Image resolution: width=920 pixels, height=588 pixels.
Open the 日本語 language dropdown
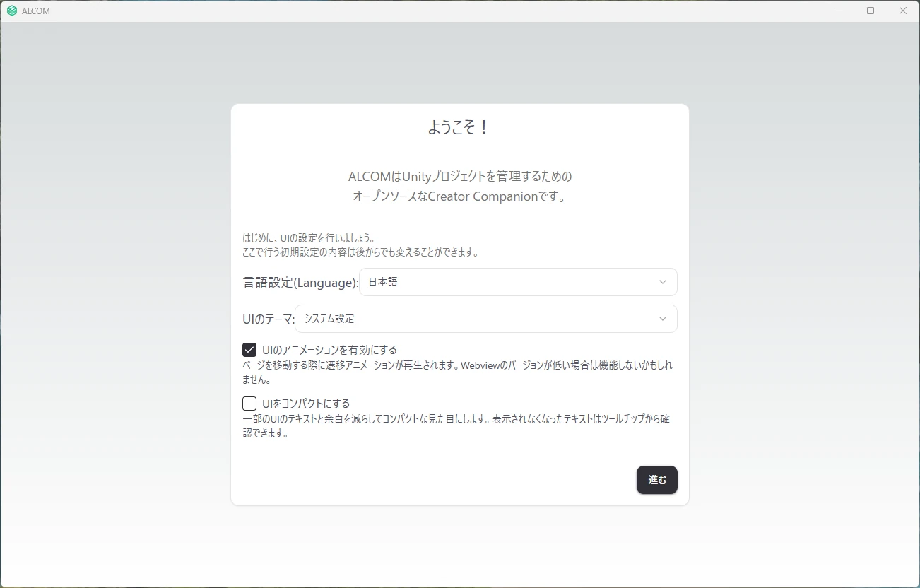(518, 282)
